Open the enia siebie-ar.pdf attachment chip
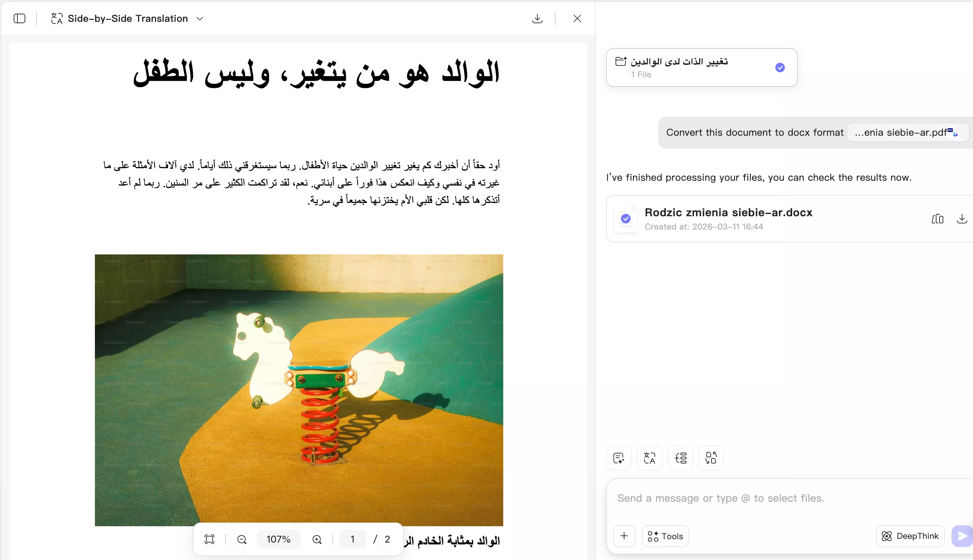Image resolution: width=973 pixels, height=560 pixels. (906, 132)
